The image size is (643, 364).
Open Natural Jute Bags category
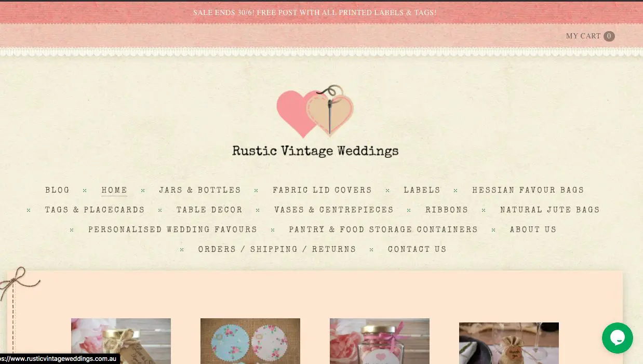coord(550,210)
